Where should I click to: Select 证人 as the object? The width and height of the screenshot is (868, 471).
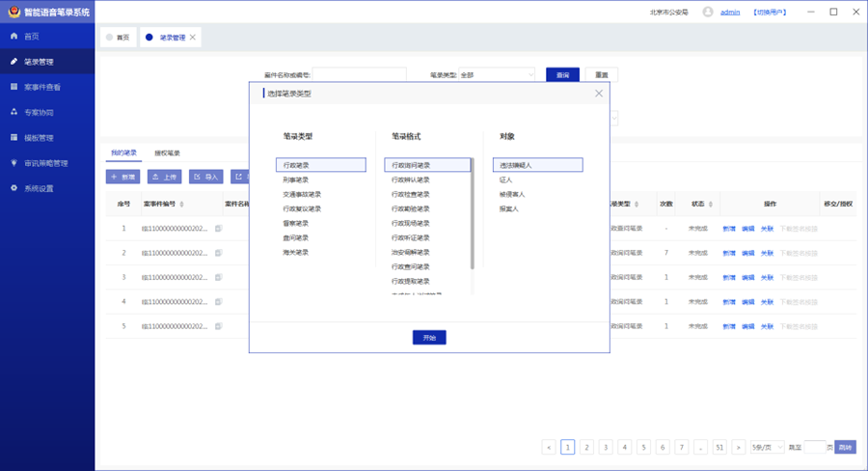tap(505, 180)
